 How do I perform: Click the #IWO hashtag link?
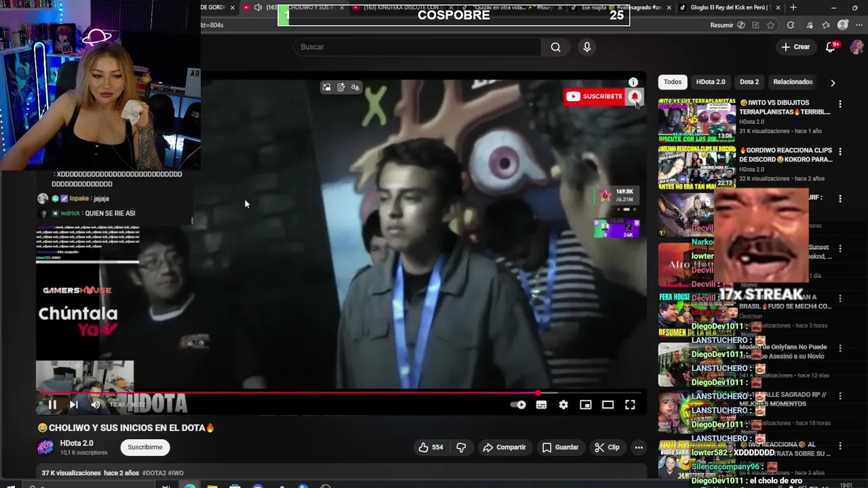point(176,473)
